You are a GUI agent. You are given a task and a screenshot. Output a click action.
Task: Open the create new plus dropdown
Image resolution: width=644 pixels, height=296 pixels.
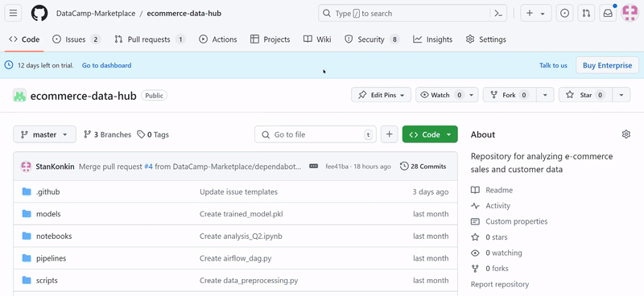tap(536, 13)
